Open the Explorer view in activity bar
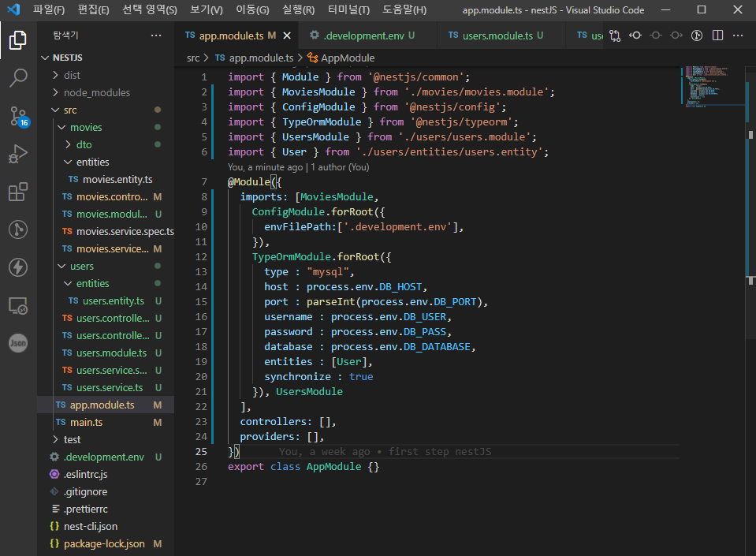The image size is (756, 556). tap(18, 40)
